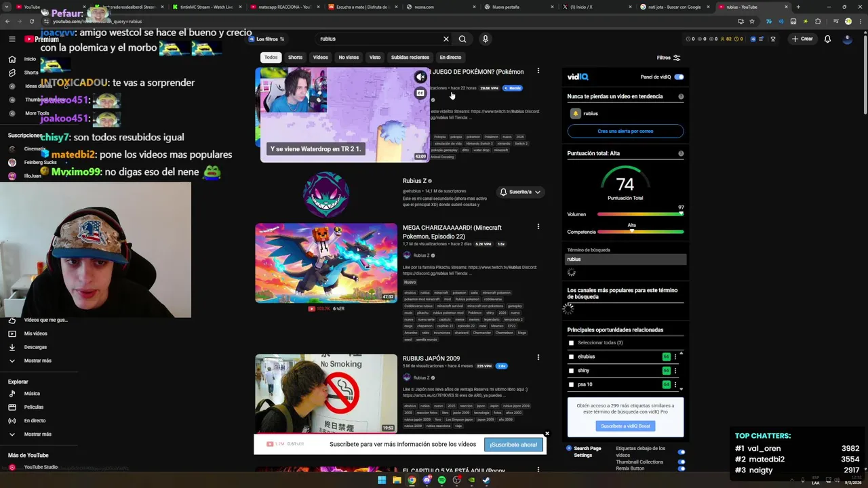Check the psa 10 keyword checkbox
This screenshot has width=868, height=488.
point(571,384)
